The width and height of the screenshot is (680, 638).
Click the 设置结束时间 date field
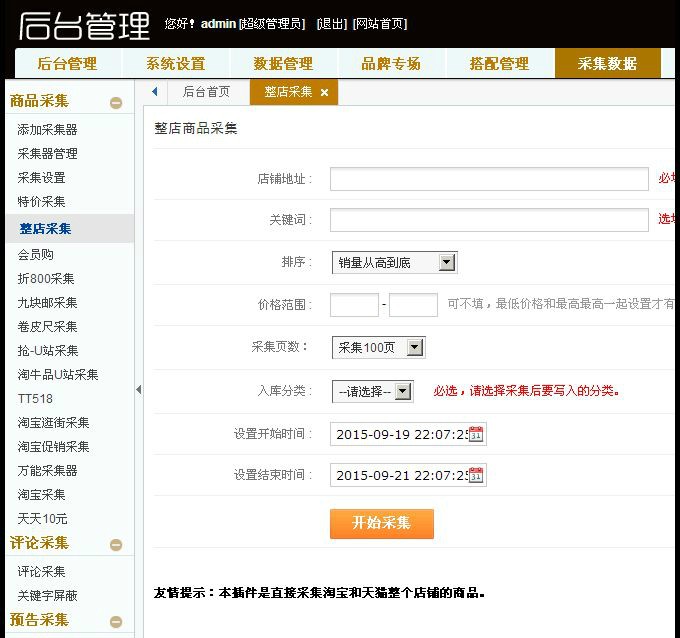(x=408, y=475)
